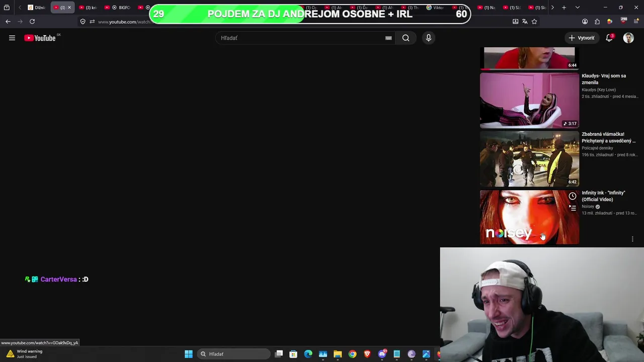
Task: Visit the Policajné denníky channel
Action: [597, 148]
